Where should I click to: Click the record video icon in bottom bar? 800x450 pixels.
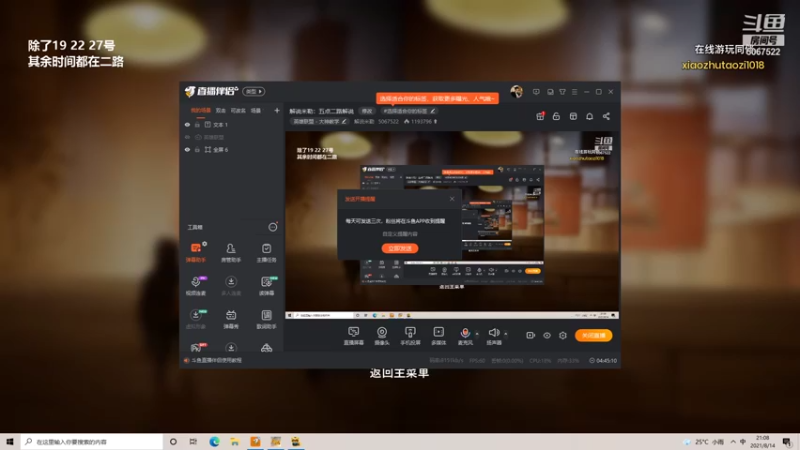coord(531,335)
